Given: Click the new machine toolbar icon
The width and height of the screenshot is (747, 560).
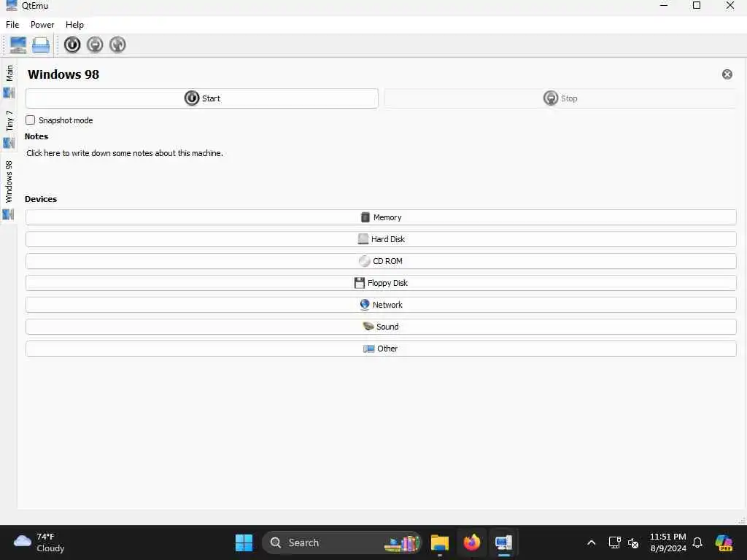Looking at the screenshot, I should tap(18, 45).
